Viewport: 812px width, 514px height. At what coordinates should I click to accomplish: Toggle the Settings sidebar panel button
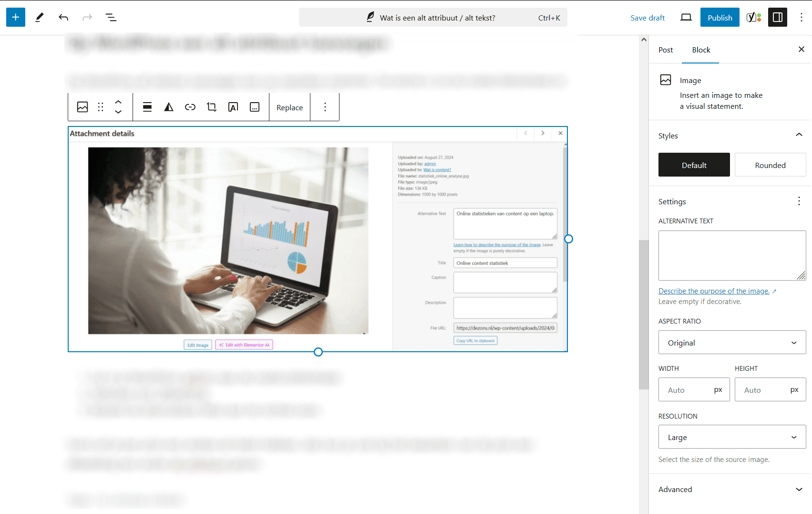point(778,18)
